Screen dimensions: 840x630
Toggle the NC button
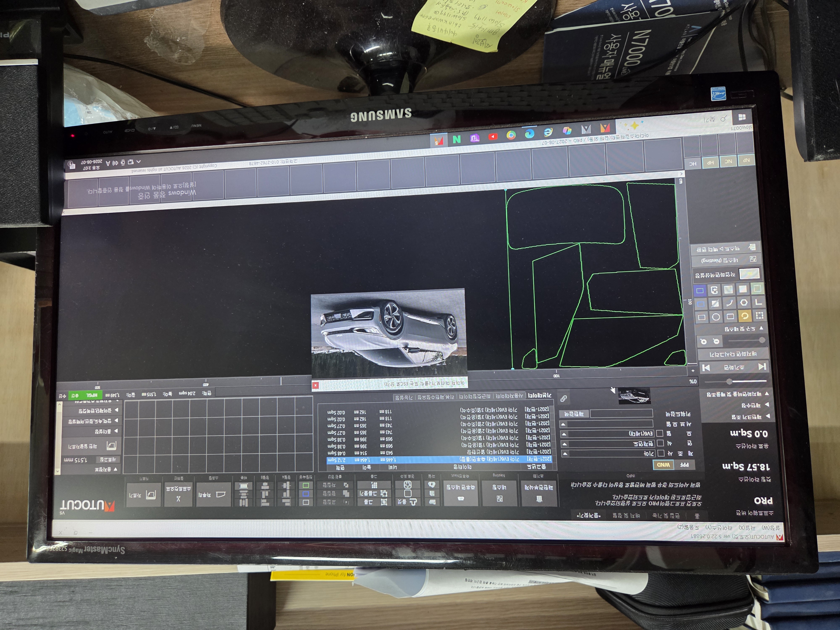tap(728, 161)
